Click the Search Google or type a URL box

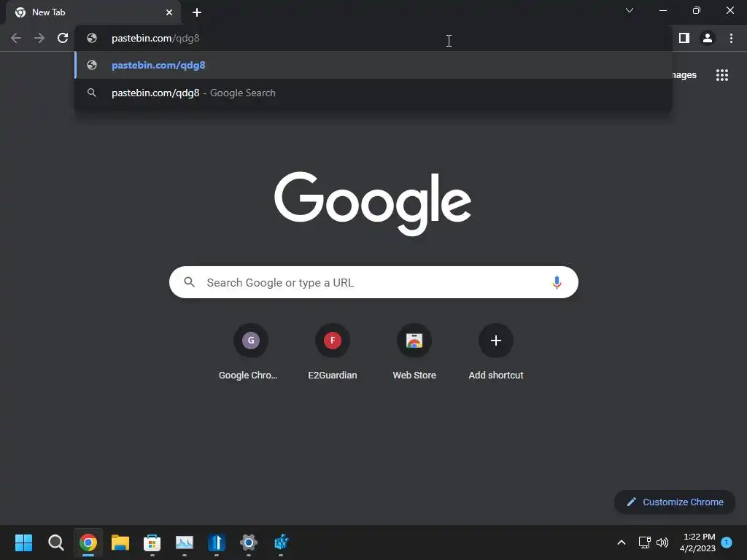click(373, 282)
